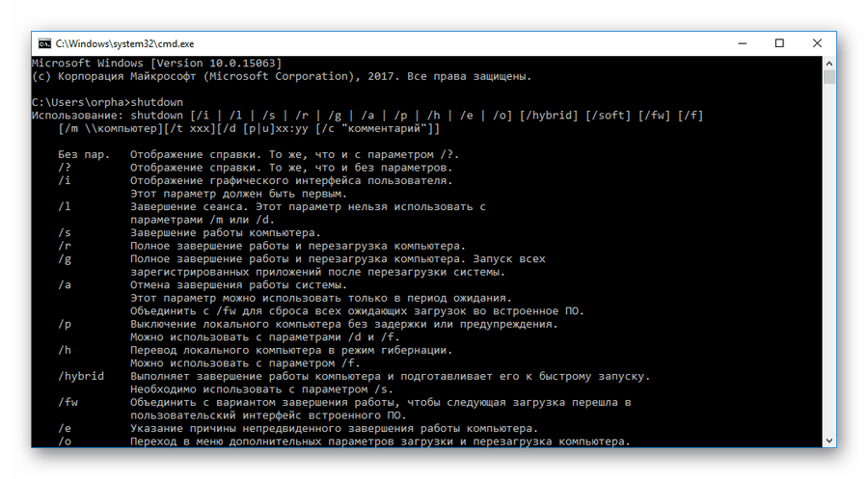Close the command prompt window
The width and height of the screenshot is (868, 479).
tap(823, 43)
